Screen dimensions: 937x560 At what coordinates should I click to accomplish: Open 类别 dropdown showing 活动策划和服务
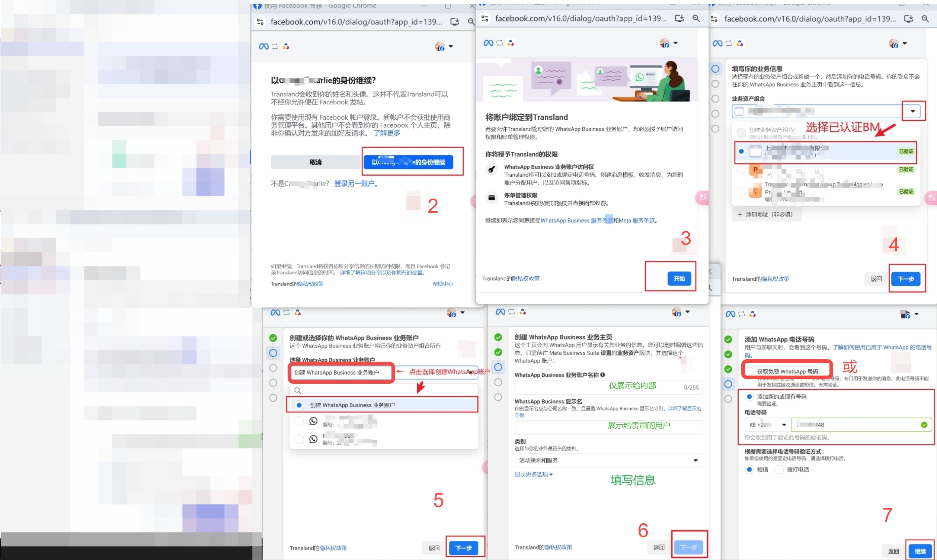click(x=608, y=461)
